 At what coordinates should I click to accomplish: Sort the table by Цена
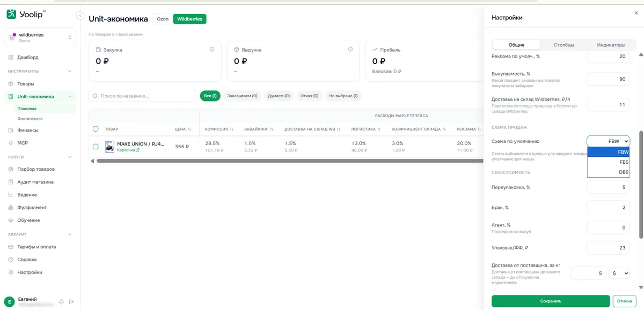click(183, 129)
